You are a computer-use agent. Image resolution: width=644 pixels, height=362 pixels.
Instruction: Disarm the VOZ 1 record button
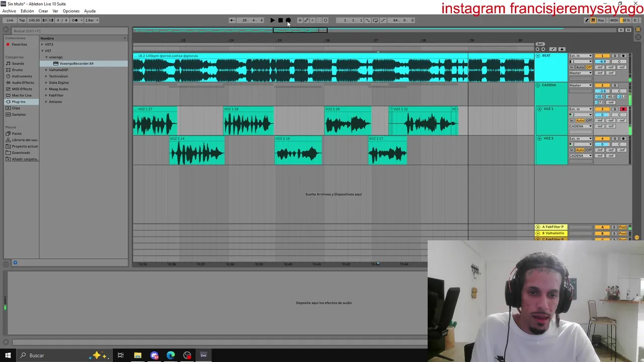click(623, 109)
